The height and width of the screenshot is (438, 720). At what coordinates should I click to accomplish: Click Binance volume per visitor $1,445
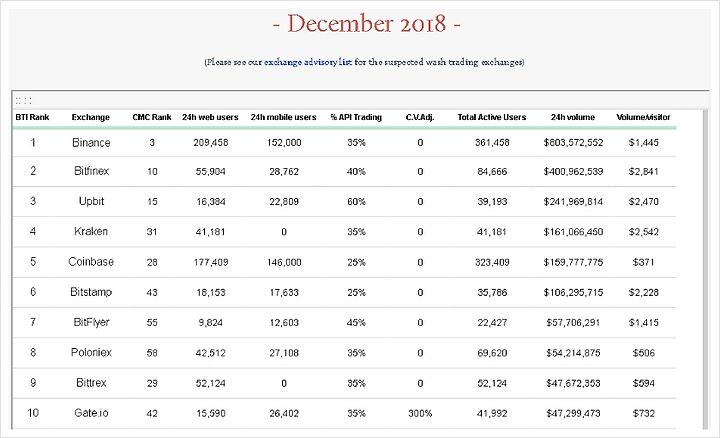[x=643, y=143]
